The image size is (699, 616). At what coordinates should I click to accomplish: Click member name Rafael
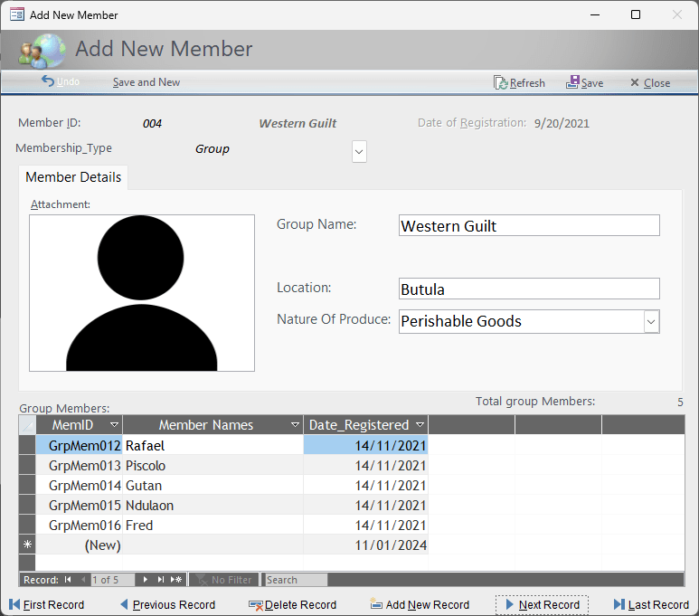pyautogui.click(x=145, y=446)
